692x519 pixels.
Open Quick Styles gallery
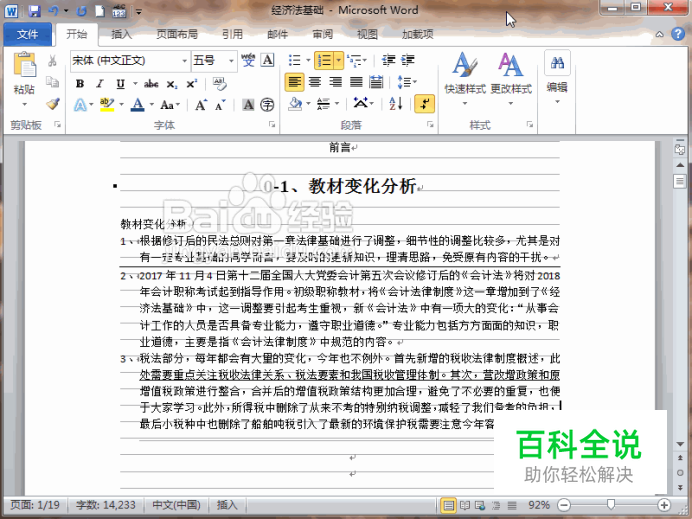pos(465,79)
